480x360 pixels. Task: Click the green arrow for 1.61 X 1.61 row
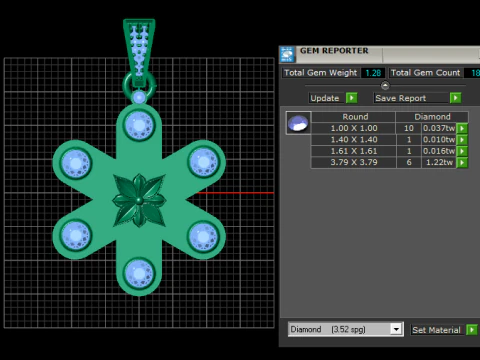click(462, 151)
